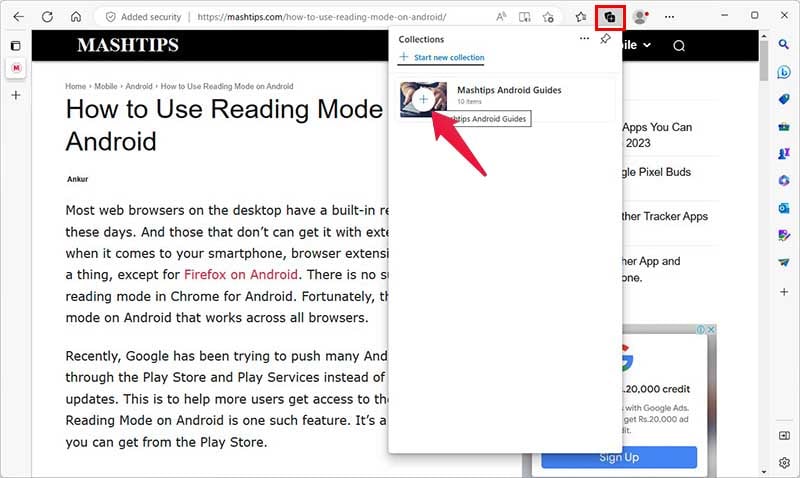Viewport: 800px width, 478px height.
Task: Add current page to Mashtips Android Guides thumbnail
Action: click(423, 99)
